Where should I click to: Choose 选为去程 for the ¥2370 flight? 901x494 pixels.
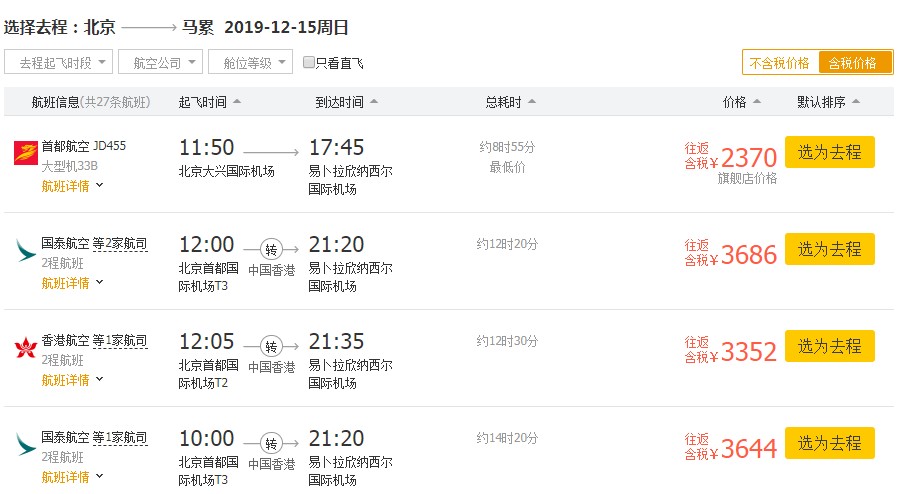829,152
